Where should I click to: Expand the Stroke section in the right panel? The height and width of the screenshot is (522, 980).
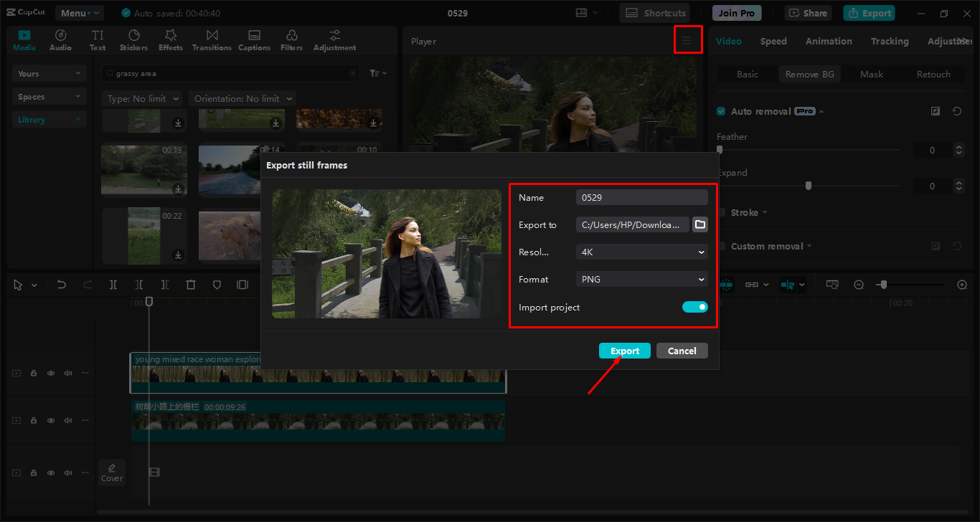pos(746,212)
